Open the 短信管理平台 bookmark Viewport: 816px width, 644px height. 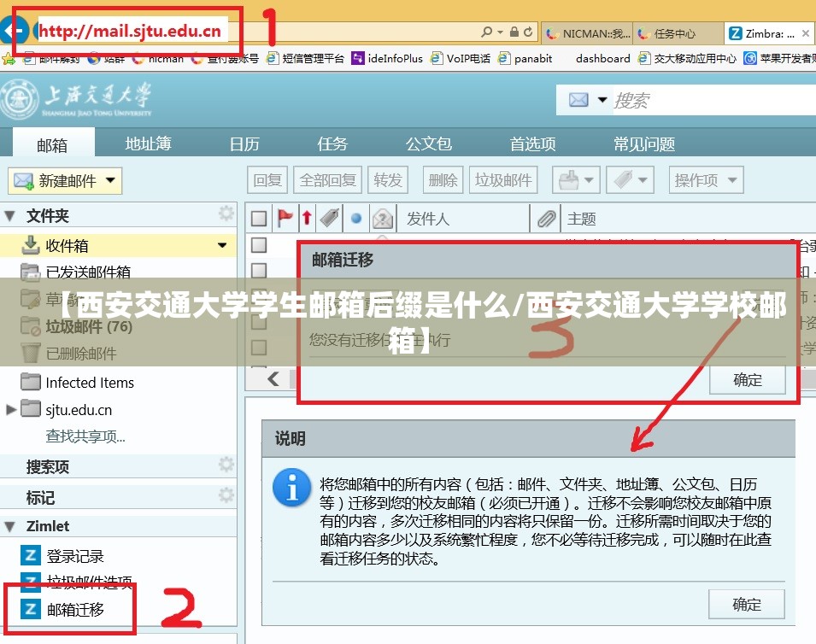tap(306, 58)
